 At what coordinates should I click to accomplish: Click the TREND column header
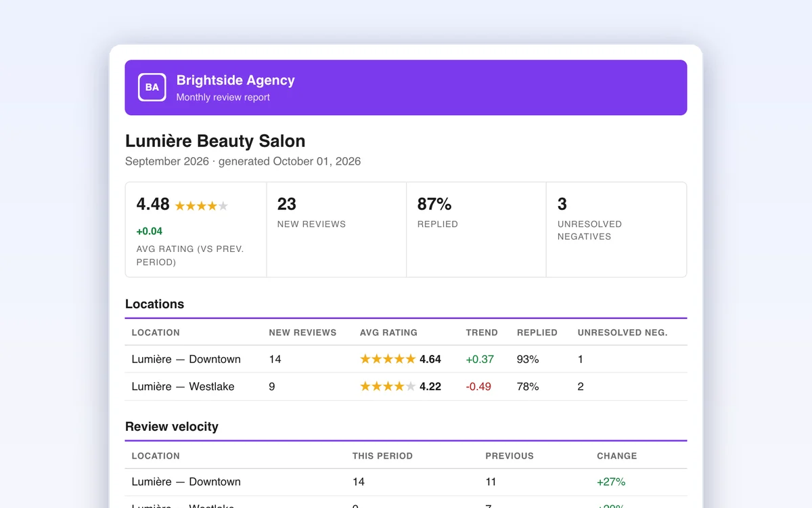click(482, 333)
